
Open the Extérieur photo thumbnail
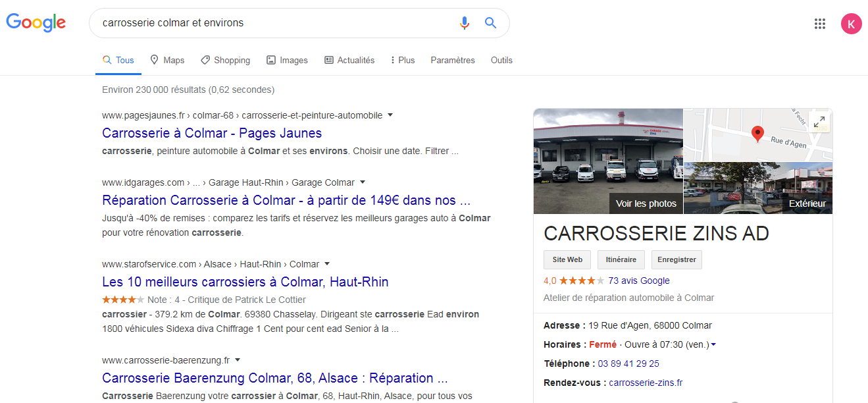pyautogui.click(x=758, y=188)
